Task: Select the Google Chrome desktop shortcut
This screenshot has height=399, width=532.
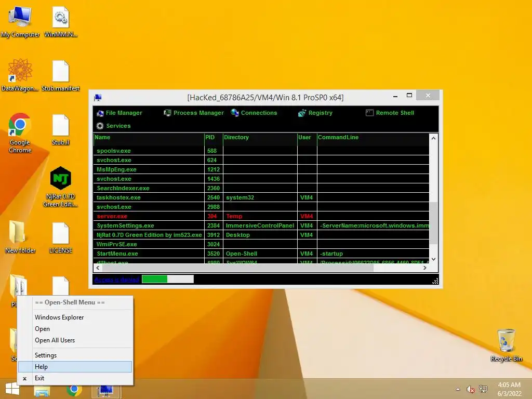Action: tap(20, 133)
